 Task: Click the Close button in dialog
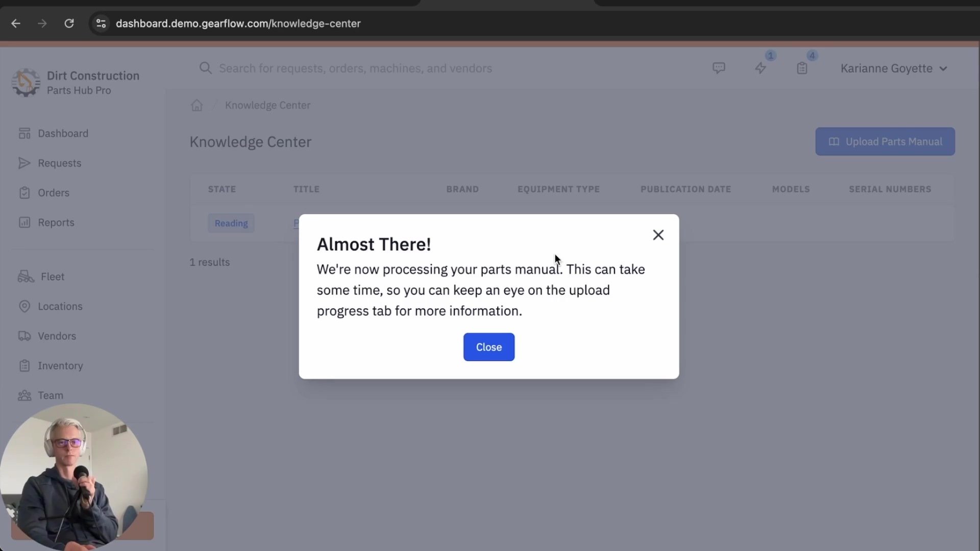click(488, 347)
